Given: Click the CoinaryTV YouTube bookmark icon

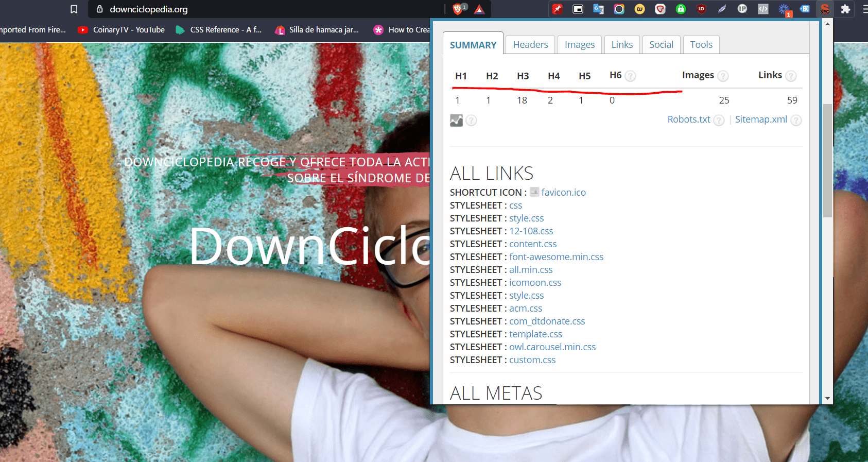Looking at the screenshot, I should coord(83,30).
